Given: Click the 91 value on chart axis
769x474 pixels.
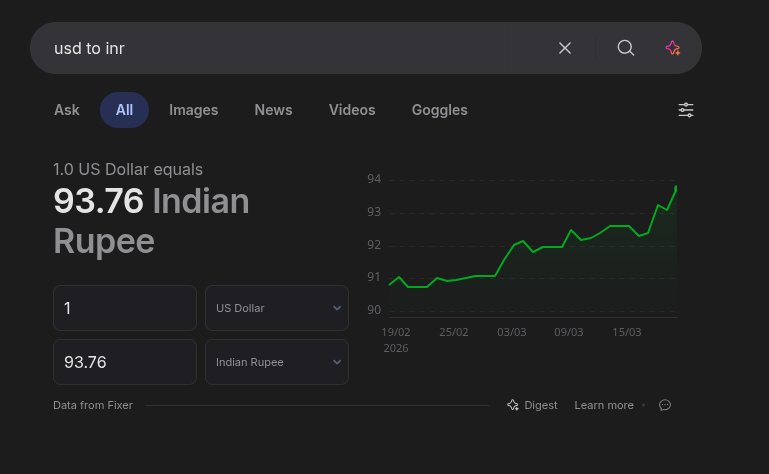Looking at the screenshot, I should (374, 277).
